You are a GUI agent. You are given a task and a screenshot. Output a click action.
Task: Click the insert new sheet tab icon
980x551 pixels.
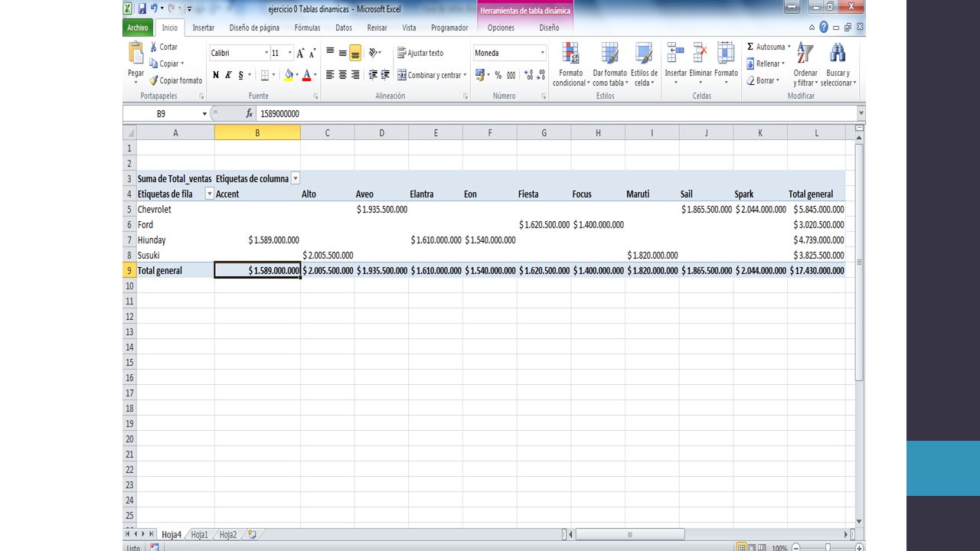point(252,534)
